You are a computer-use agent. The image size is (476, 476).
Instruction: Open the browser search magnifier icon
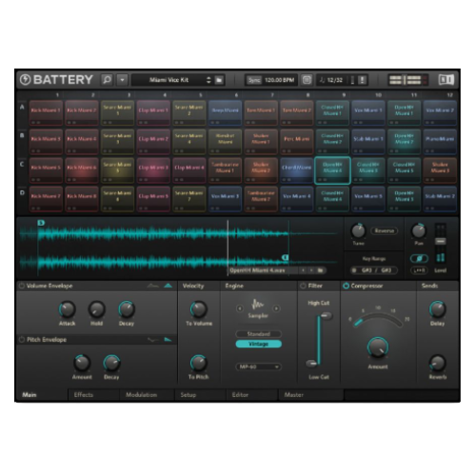(x=107, y=80)
